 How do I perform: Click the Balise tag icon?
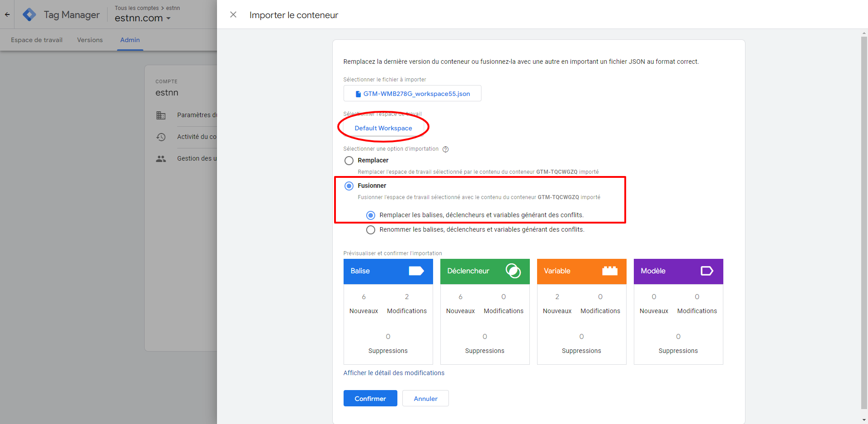point(416,271)
